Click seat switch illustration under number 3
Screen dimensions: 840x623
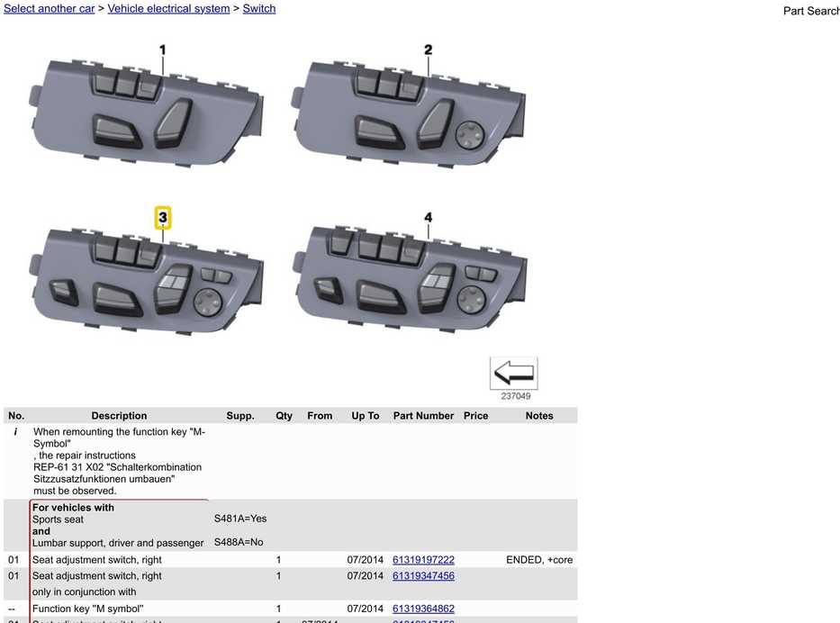146,280
